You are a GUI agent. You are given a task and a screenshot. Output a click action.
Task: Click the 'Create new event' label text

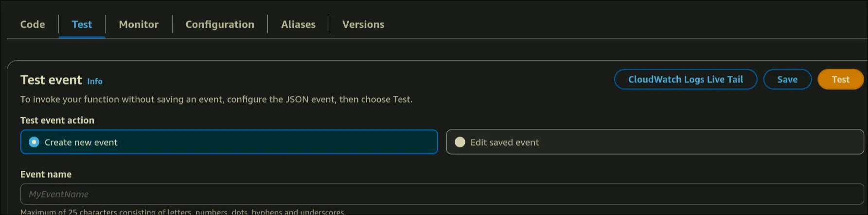(81, 143)
